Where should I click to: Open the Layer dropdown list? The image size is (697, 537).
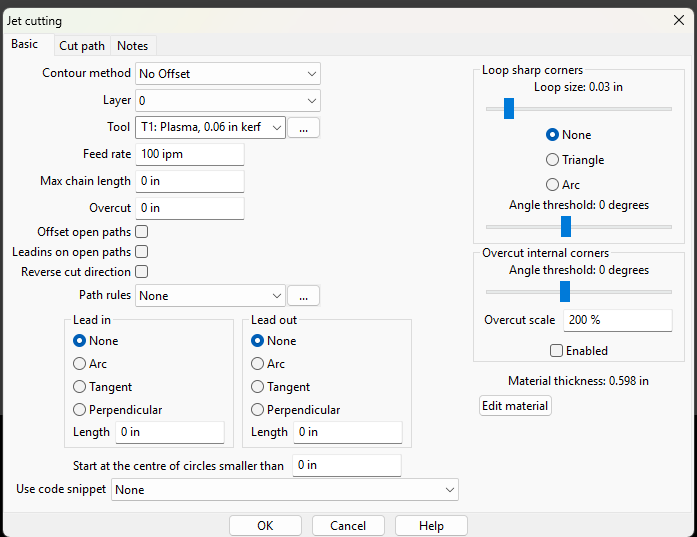(x=228, y=101)
